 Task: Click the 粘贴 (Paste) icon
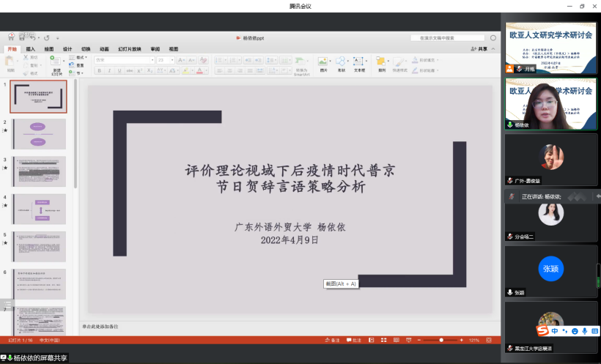[12, 62]
